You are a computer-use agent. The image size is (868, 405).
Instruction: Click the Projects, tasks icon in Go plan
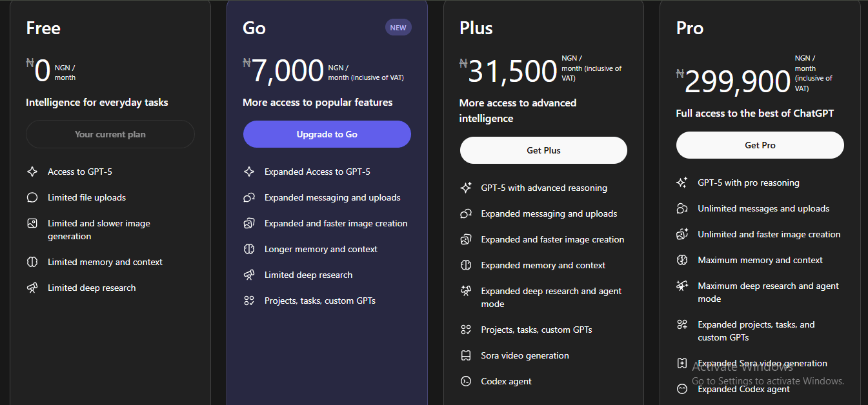pos(249,301)
